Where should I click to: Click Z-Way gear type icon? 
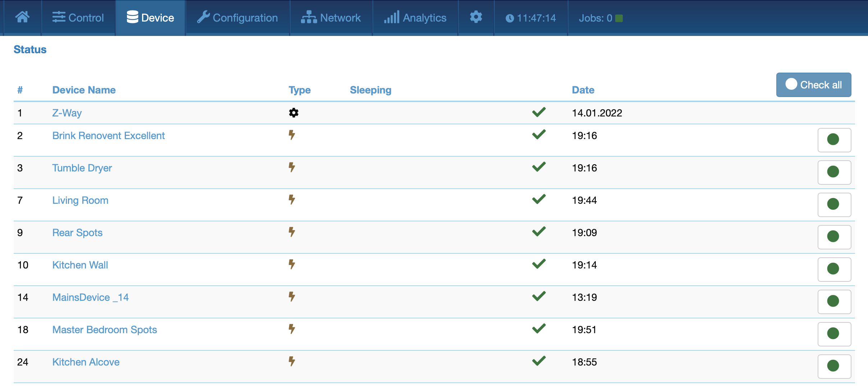293,113
